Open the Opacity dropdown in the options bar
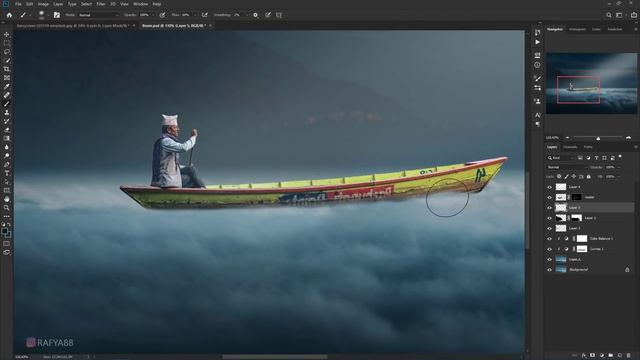 click(153, 15)
